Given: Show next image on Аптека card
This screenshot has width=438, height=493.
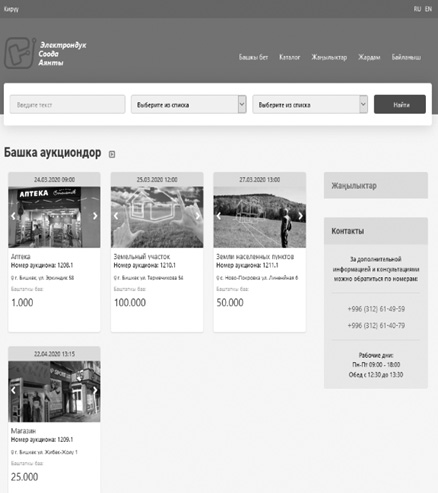Looking at the screenshot, I should click(x=95, y=216).
